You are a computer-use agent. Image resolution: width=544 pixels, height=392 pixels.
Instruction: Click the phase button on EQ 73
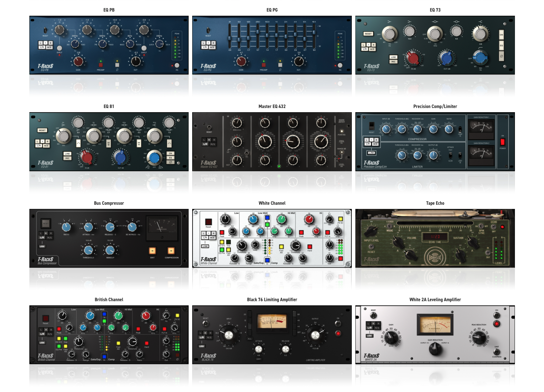coord(501,56)
